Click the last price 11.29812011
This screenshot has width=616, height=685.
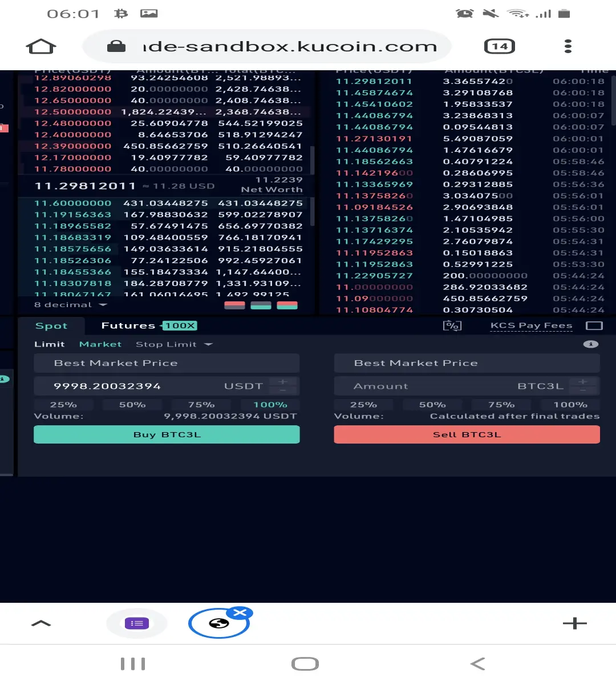85,186
